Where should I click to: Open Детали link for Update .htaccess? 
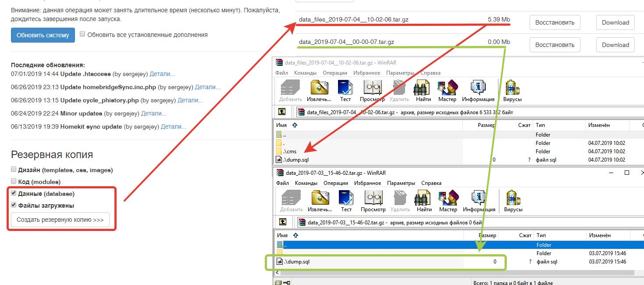pyautogui.click(x=163, y=74)
